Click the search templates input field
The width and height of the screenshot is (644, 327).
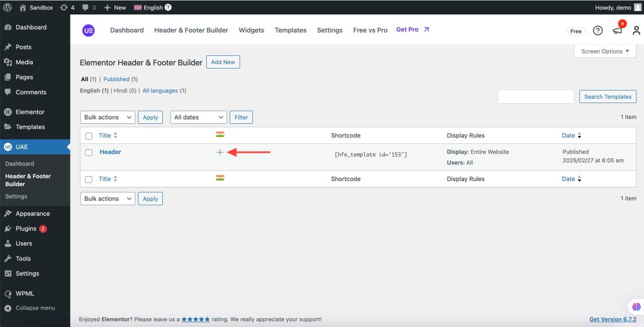pos(536,97)
